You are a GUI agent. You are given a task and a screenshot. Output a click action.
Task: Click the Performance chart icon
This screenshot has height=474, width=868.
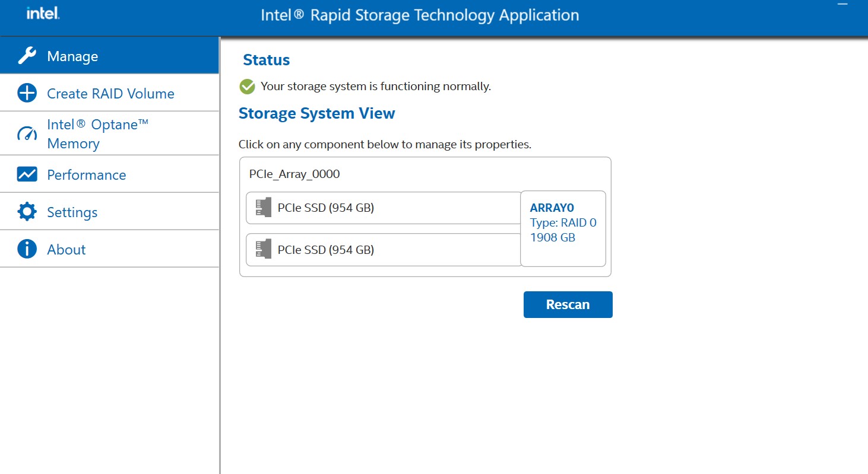point(27,175)
